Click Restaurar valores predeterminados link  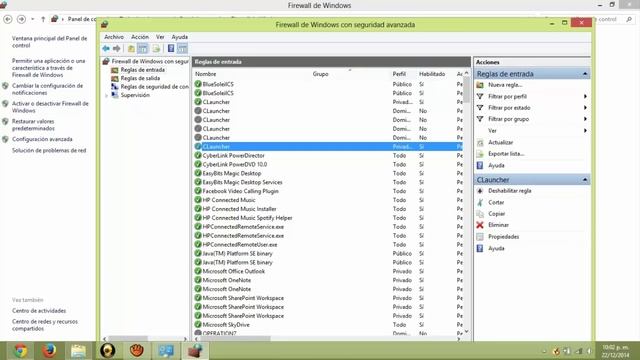point(33,124)
